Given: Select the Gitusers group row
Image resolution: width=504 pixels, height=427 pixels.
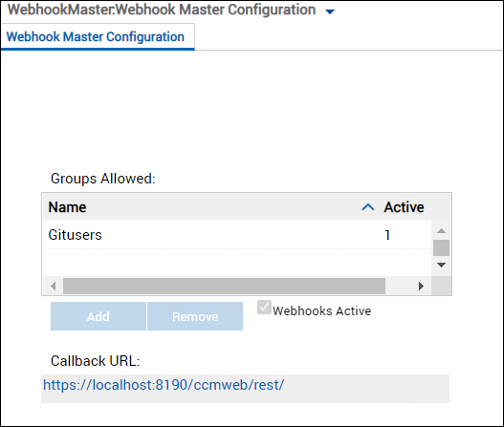Looking at the screenshot, I should pos(237,235).
